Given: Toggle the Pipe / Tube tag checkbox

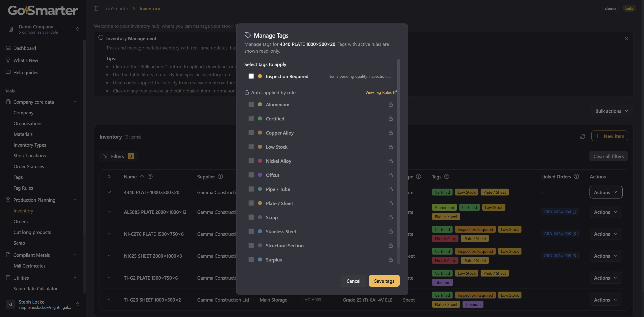Looking at the screenshot, I should click(x=251, y=189).
